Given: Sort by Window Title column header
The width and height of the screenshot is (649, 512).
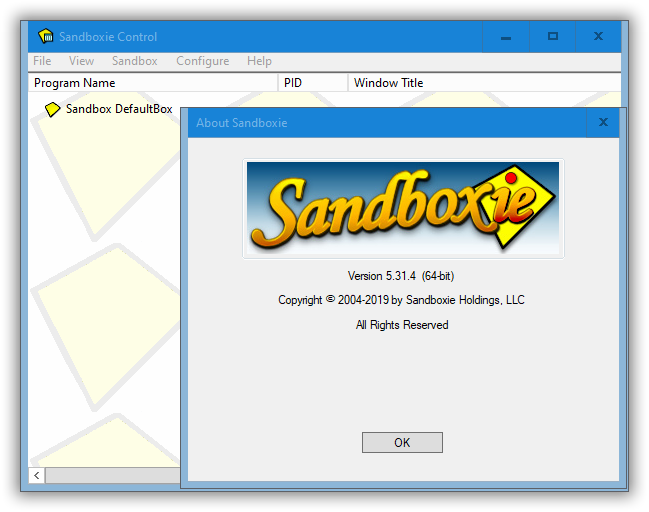Looking at the screenshot, I should pyautogui.click(x=484, y=83).
